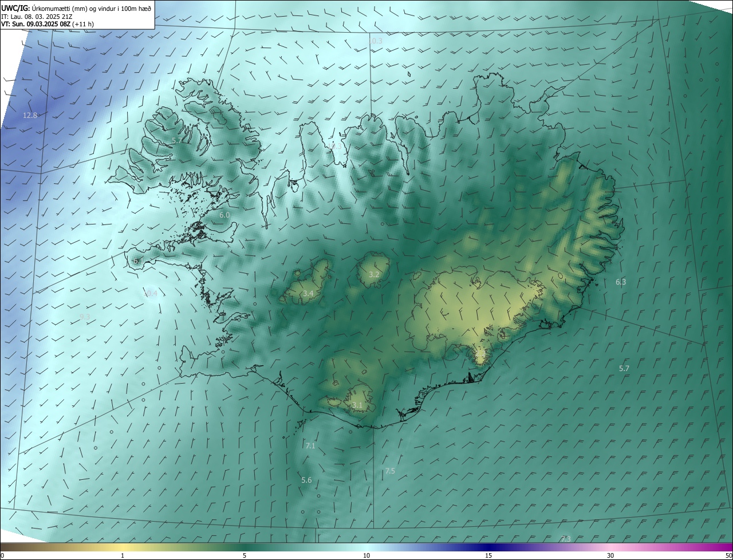Click the 9.3 value label on the map

[85, 316]
